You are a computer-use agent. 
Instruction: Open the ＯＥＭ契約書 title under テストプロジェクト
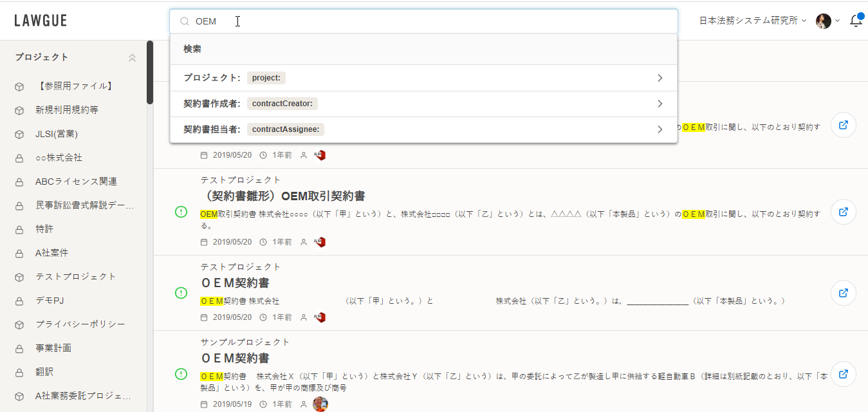235,283
